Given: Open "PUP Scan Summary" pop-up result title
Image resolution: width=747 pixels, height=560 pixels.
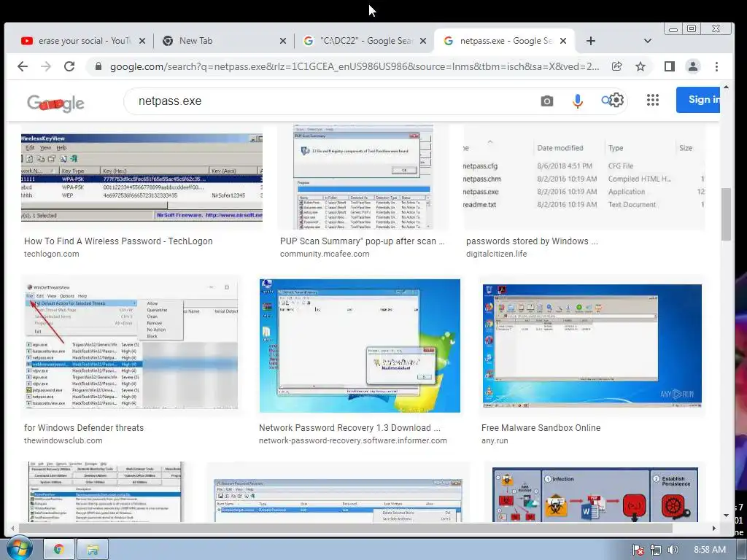Looking at the screenshot, I should [x=362, y=241].
